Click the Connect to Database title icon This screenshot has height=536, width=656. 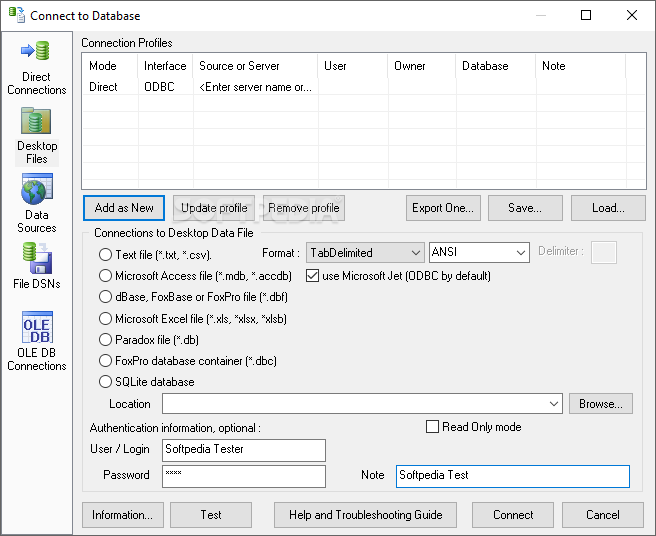click(x=17, y=15)
